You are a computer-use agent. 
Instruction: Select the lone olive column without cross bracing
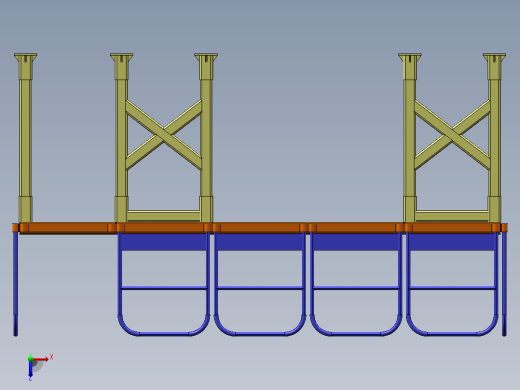tap(26, 138)
